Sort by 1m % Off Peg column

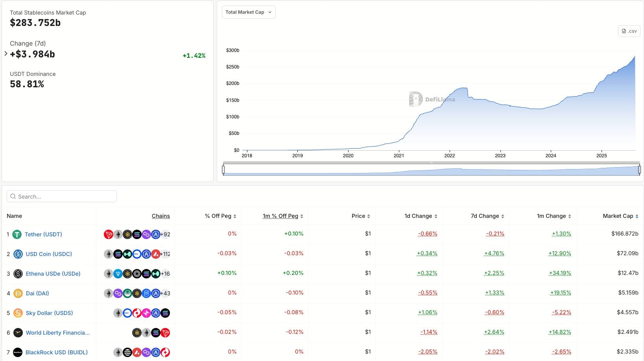point(283,216)
